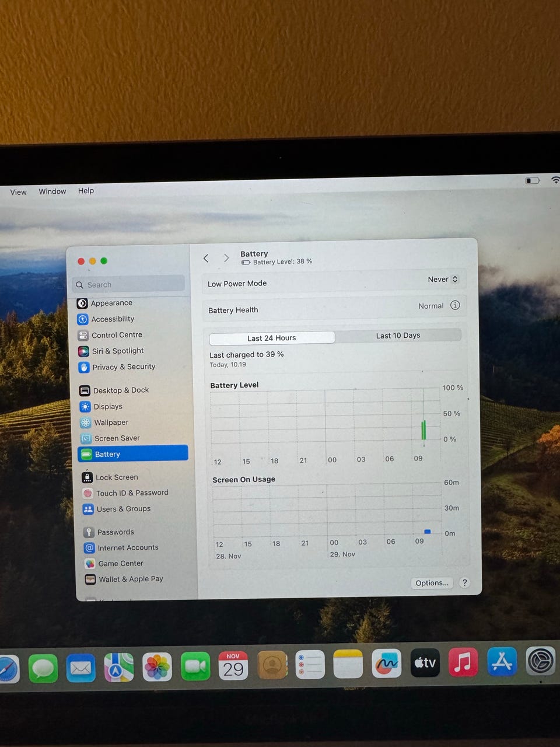The width and height of the screenshot is (560, 747).
Task: Click the 'Normal' battery health value
Action: (x=431, y=306)
